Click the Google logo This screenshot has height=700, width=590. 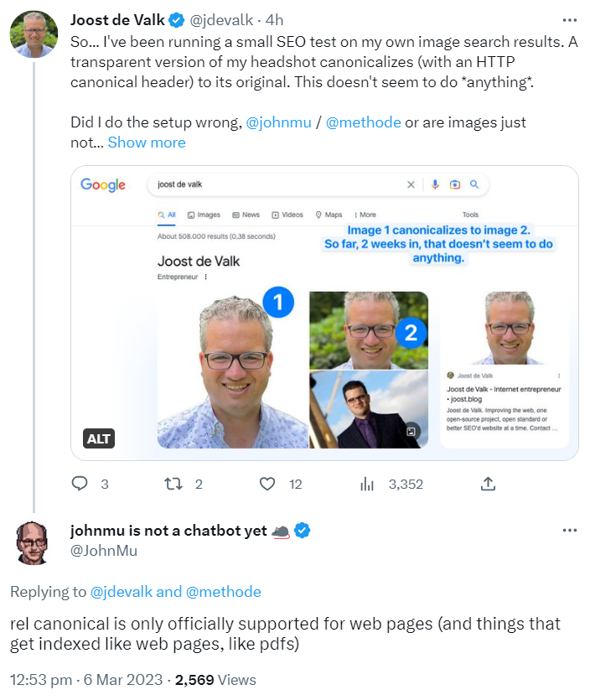pyautogui.click(x=102, y=184)
